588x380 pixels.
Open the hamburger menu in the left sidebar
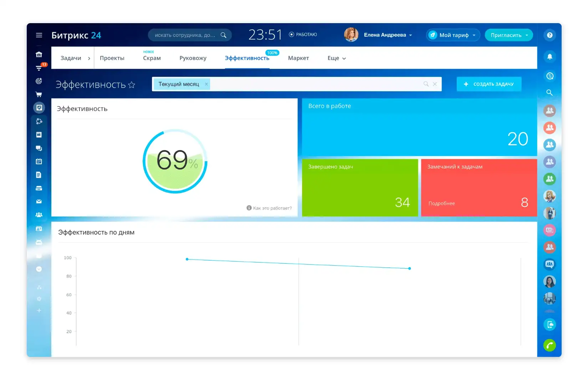click(x=39, y=35)
